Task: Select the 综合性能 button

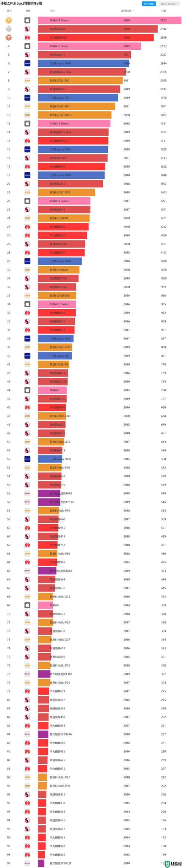Action: coord(149,4)
